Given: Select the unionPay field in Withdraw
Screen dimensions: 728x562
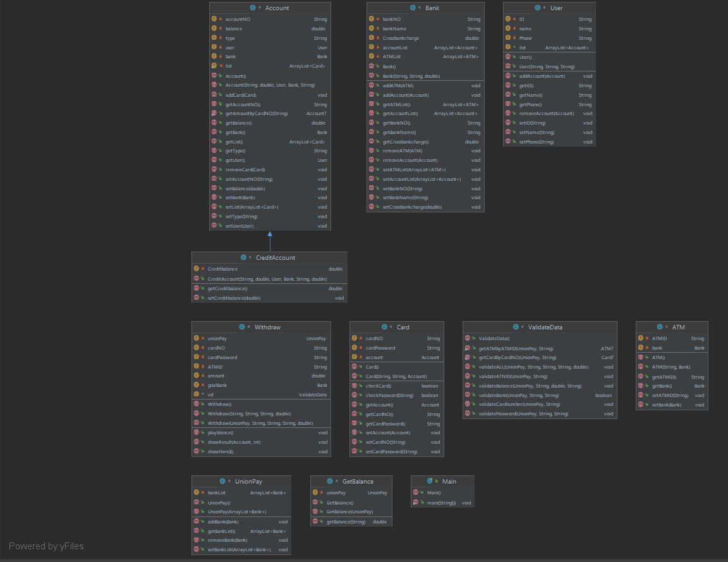Looking at the screenshot, I should (x=262, y=338).
